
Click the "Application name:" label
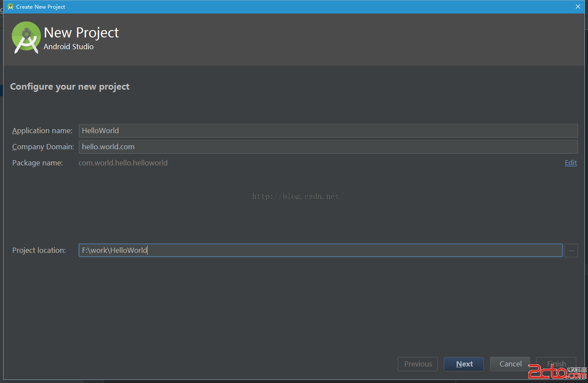(42, 131)
